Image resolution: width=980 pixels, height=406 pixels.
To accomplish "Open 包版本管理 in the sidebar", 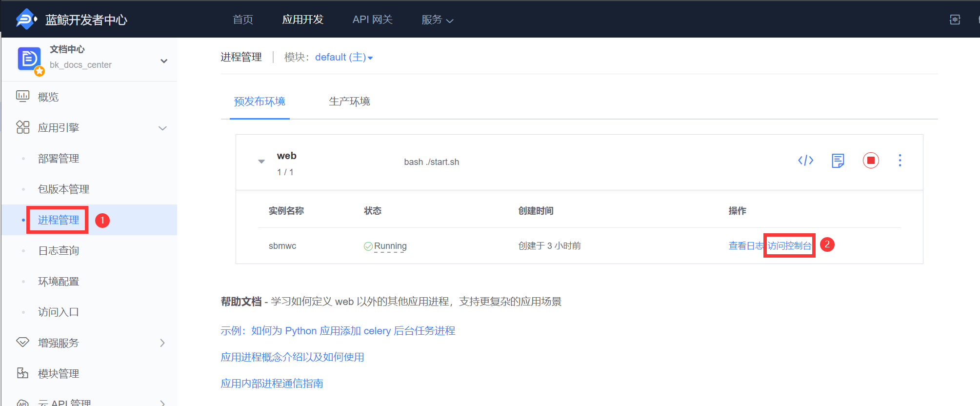I will (64, 189).
